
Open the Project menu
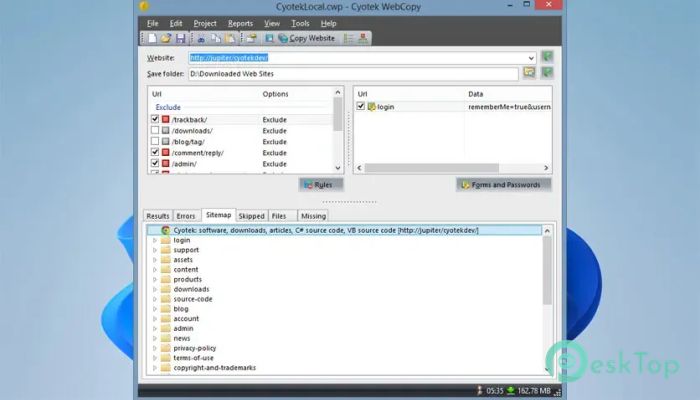point(205,23)
